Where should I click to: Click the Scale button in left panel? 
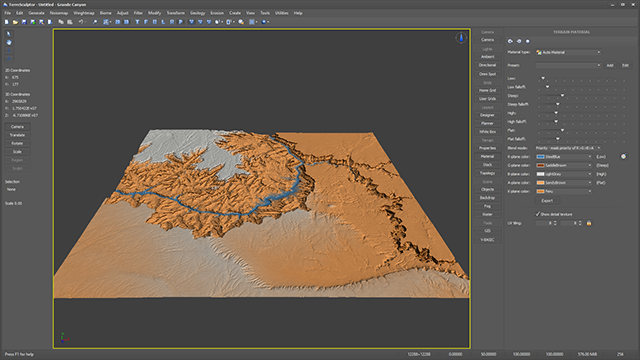tap(17, 152)
